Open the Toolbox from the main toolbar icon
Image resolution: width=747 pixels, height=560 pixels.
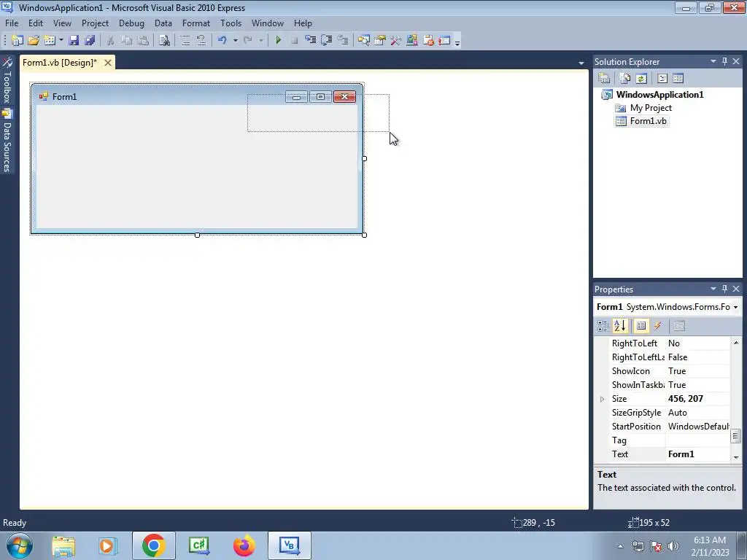point(396,41)
